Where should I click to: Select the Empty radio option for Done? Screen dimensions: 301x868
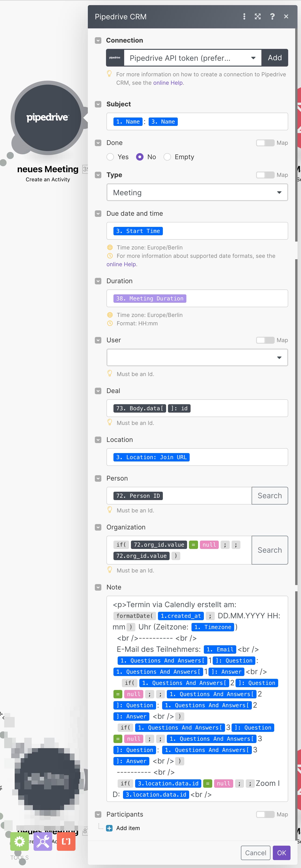pos(167,157)
